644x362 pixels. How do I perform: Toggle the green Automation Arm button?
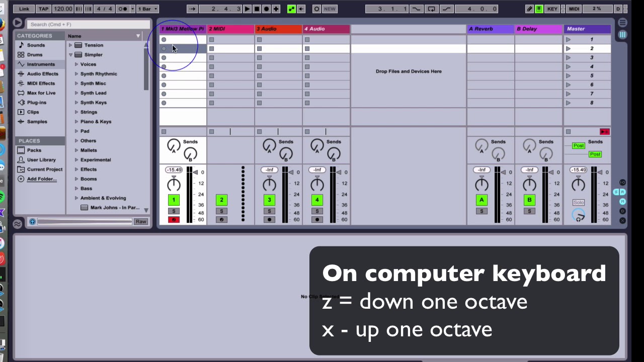[291, 9]
